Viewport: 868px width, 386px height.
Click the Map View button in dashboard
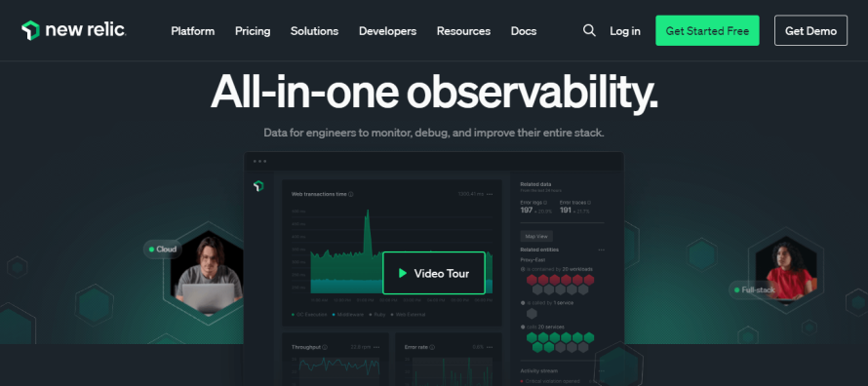[x=536, y=236]
